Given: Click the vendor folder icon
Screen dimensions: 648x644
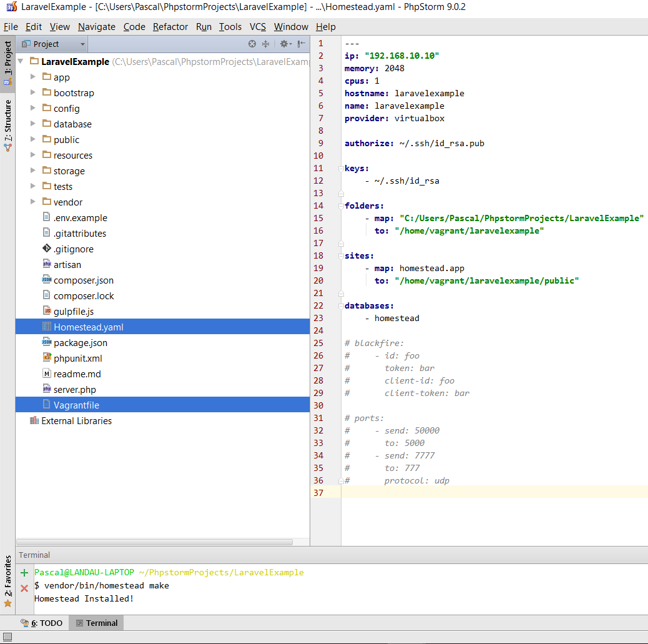Looking at the screenshot, I should pos(47,201).
